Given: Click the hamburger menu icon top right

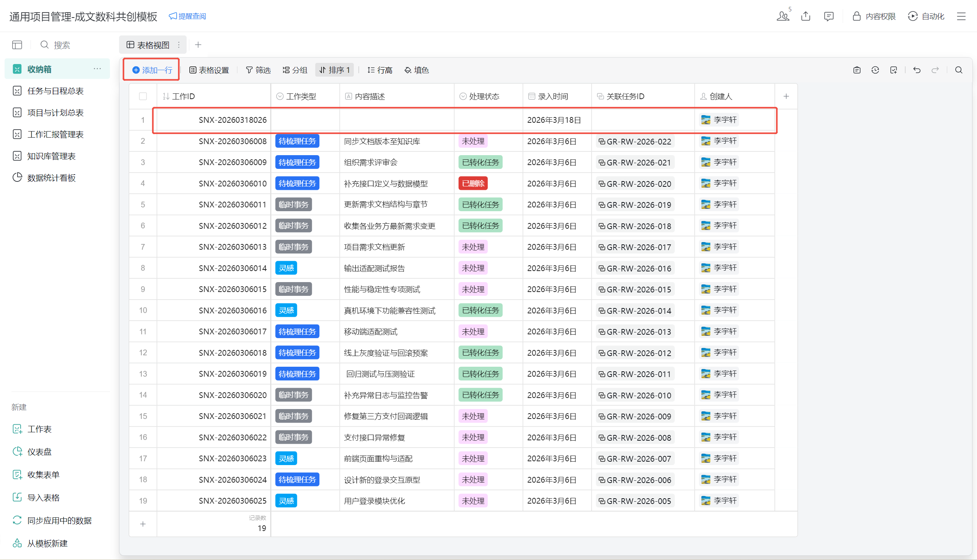Looking at the screenshot, I should point(961,16).
